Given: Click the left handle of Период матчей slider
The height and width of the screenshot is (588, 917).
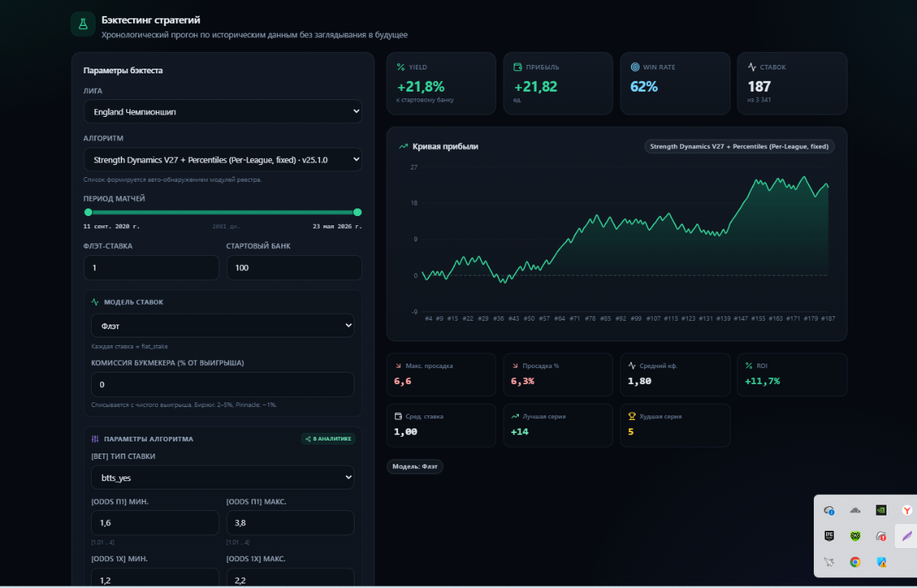Looking at the screenshot, I should 88,212.
